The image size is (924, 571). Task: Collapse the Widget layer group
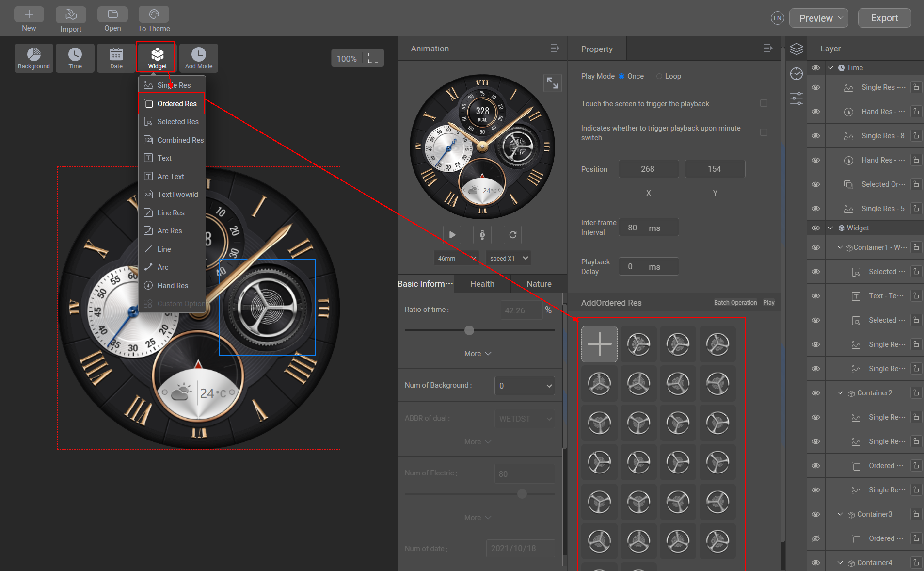[830, 228]
